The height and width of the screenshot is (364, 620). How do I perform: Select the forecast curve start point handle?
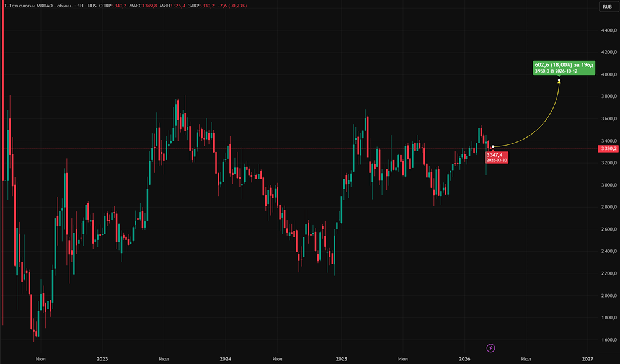point(493,147)
